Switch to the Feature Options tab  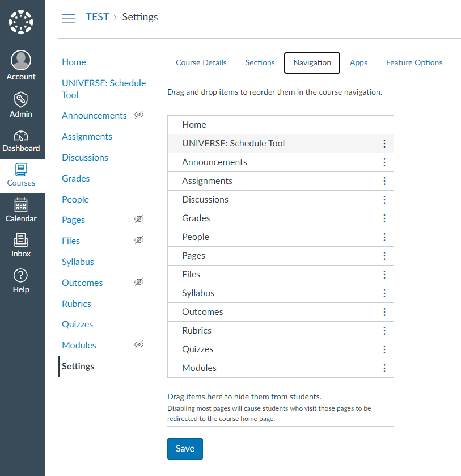coord(415,62)
